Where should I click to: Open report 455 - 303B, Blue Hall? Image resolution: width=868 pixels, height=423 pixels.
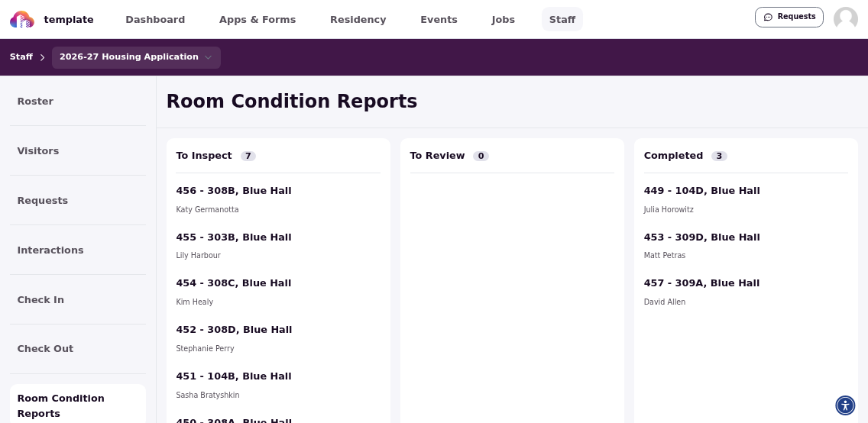tap(234, 237)
